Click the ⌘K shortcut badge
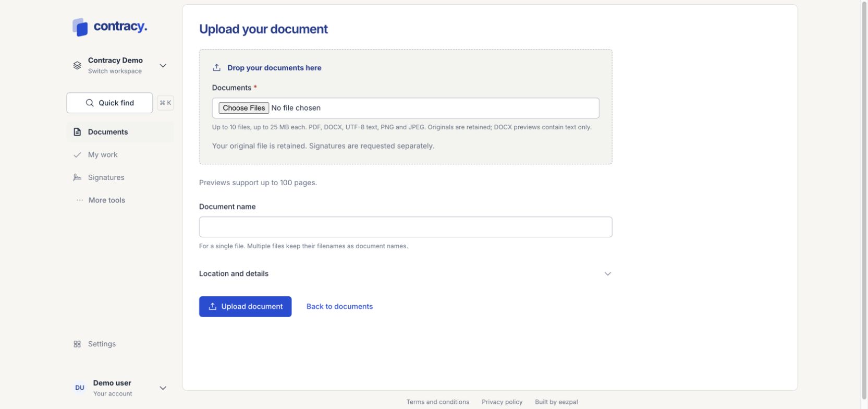868x409 pixels. 165,103
